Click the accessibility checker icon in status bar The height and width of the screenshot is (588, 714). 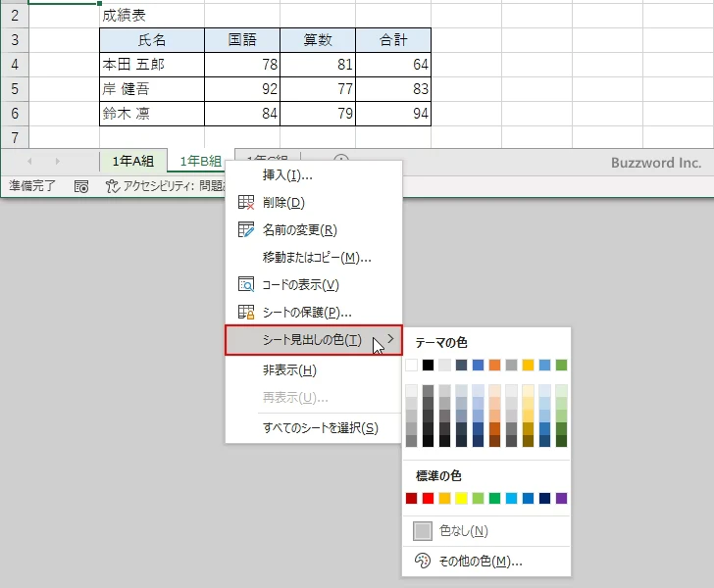[x=112, y=186]
